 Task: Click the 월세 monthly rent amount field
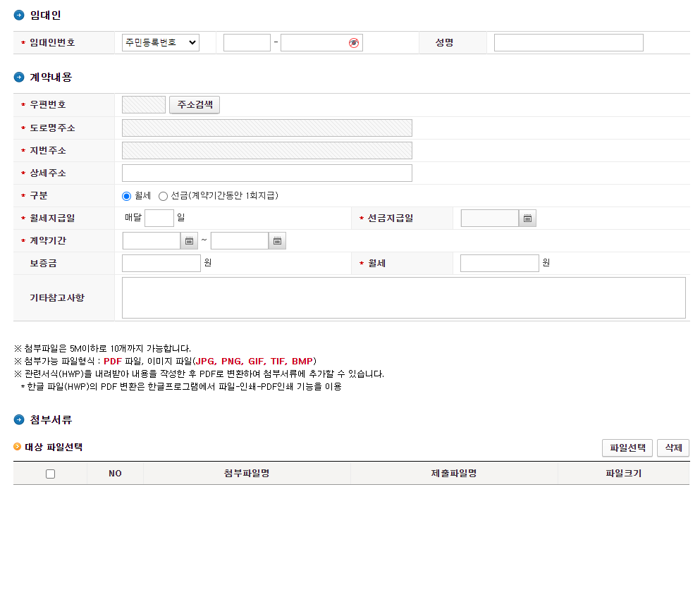(x=500, y=264)
